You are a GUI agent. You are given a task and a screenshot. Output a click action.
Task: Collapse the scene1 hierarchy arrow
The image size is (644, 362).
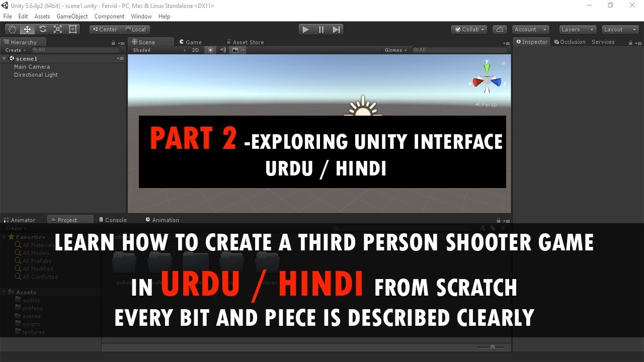(x=5, y=58)
